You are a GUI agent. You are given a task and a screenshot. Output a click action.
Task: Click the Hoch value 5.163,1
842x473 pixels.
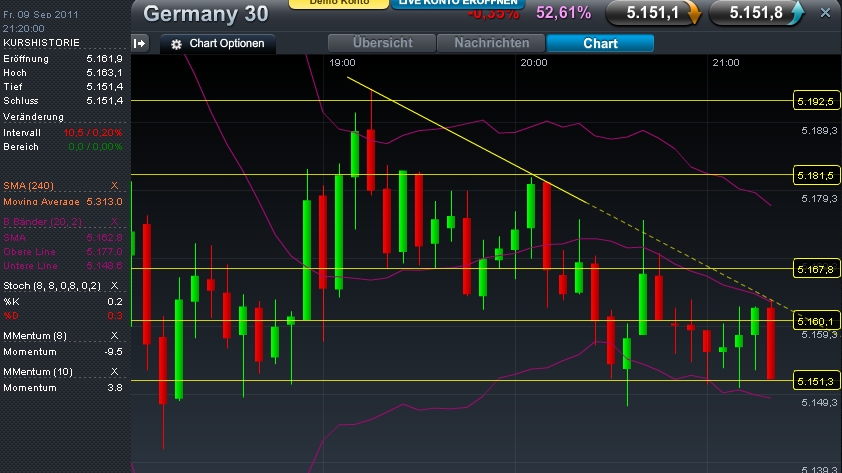[104, 72]
